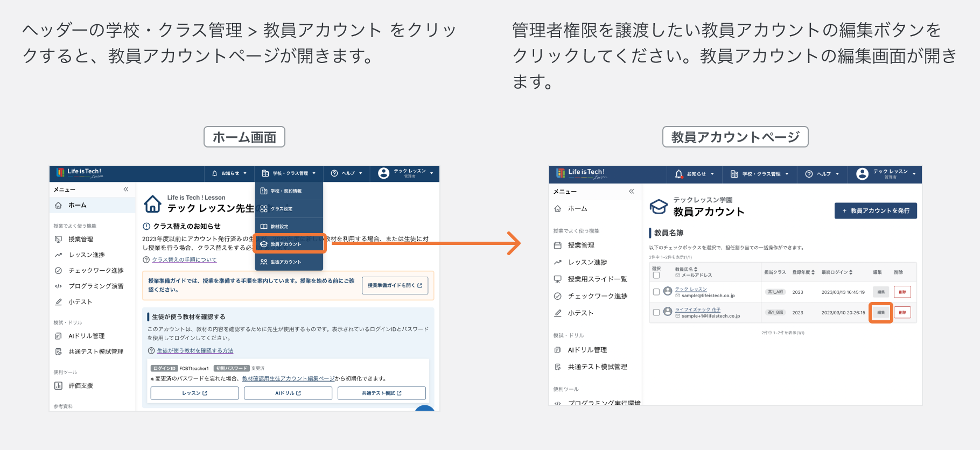Toggle the select-all checkbox under 選択
Screen dimensions: 980x450
[x=656, y=275]
